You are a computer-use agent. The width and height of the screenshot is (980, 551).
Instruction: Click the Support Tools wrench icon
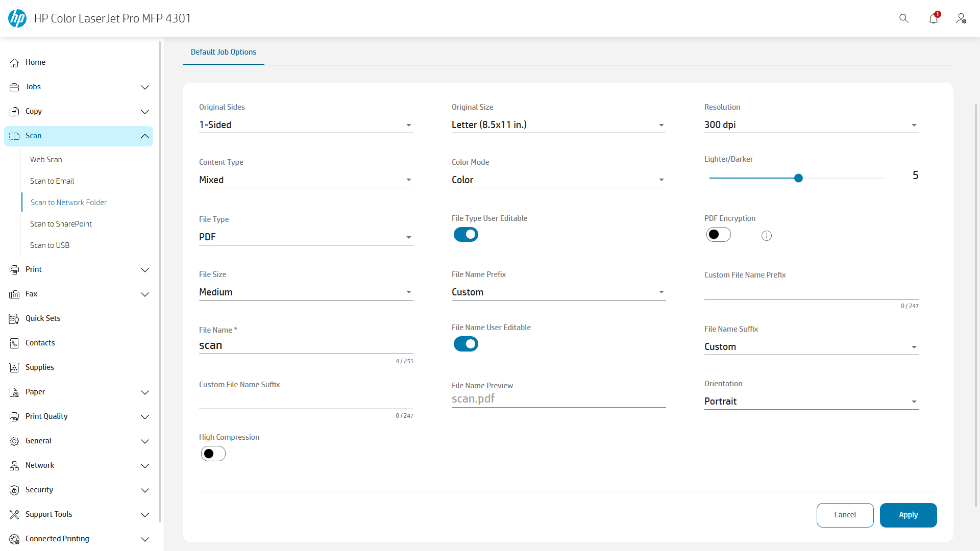click(x=14, y=514)
